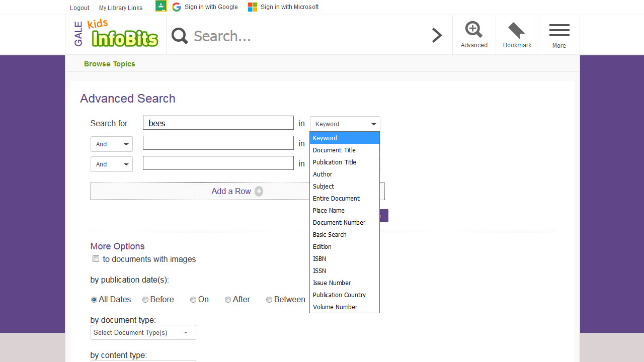644x362 pixels.
Task: Click the Microsoft logo sign-in icon
Action: click(x=253, y=7)
